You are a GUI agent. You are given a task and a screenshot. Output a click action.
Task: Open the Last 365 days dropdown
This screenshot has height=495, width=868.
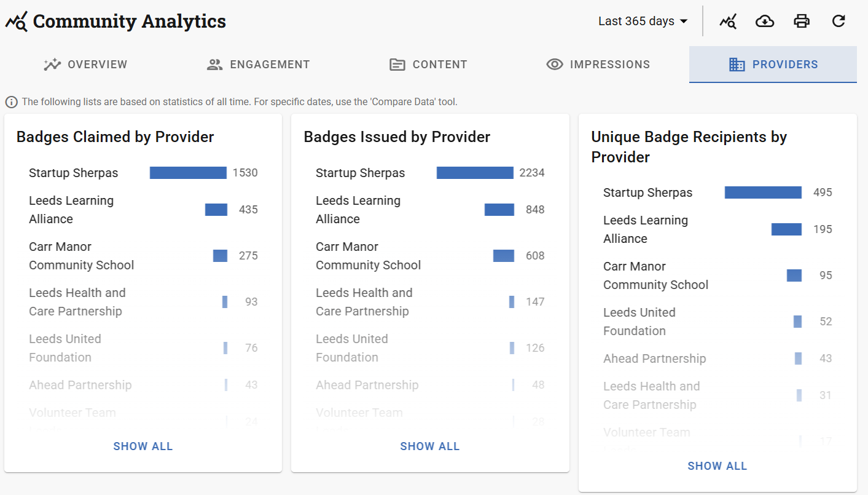click(643, 22)
